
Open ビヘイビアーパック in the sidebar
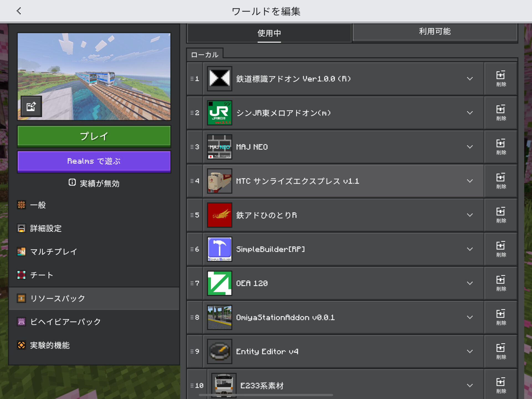coord(65,322)
